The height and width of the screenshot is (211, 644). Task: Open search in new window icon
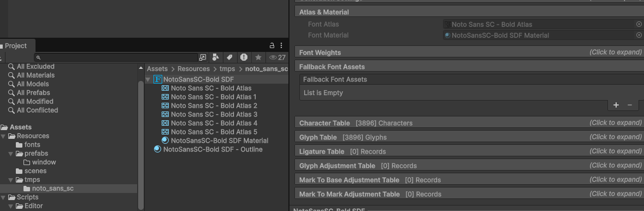point(203,57)
